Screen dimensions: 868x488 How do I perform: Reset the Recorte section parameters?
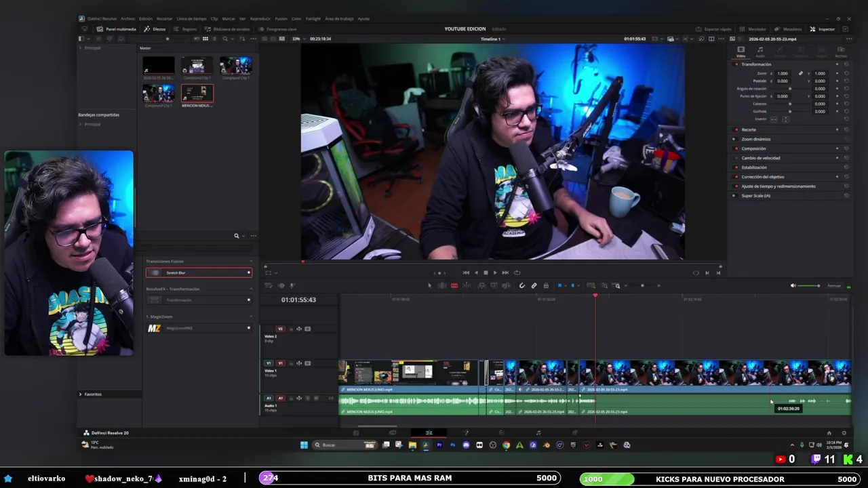[x=846, y=129]
